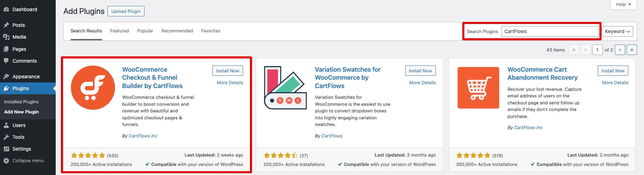Open WooCommerce Checkout & Funnel Builder title link

(x=152, y=78)
